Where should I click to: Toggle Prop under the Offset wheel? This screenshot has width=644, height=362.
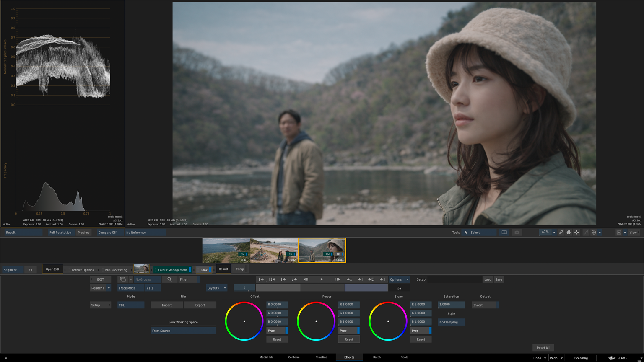click(x=277, y=331)
